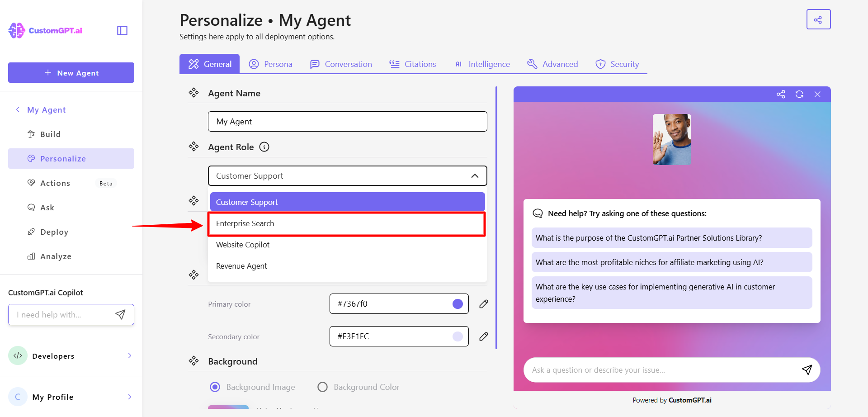Click the Agent Role info icon
This screenshot has height=417, width=868.
click(264, 147)
